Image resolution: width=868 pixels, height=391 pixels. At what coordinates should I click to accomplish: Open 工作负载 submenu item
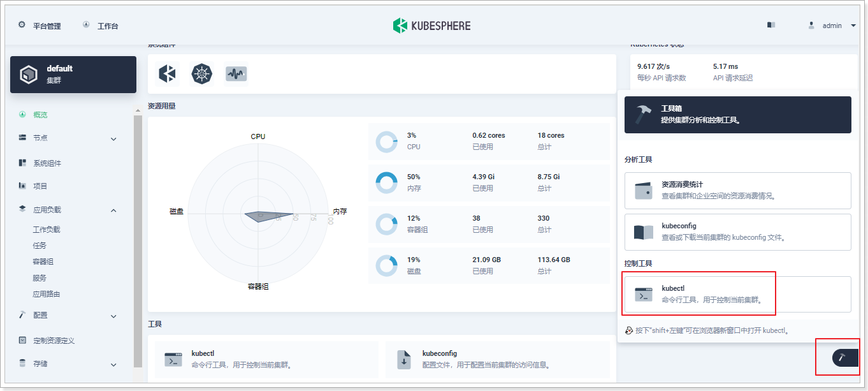pos(47,230)
